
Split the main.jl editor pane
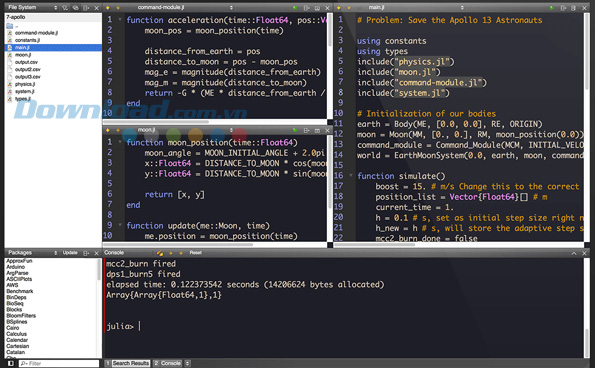[564, 8]
